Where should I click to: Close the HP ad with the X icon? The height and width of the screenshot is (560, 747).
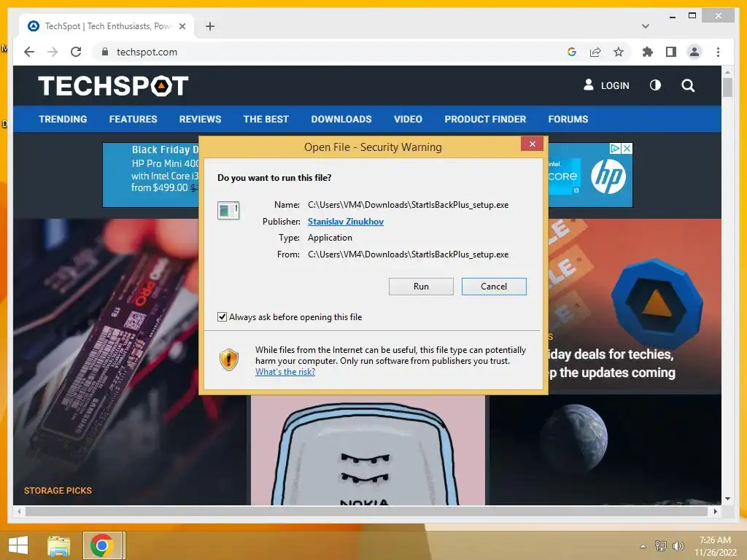[x=627, y=149]
